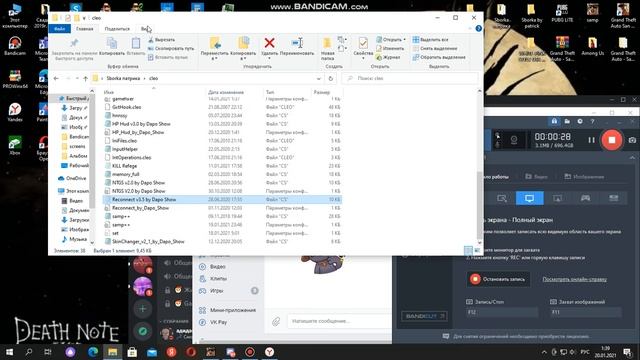Open Видео section in VK sidebar
640x360 pixels.
(x=218, y=267)
